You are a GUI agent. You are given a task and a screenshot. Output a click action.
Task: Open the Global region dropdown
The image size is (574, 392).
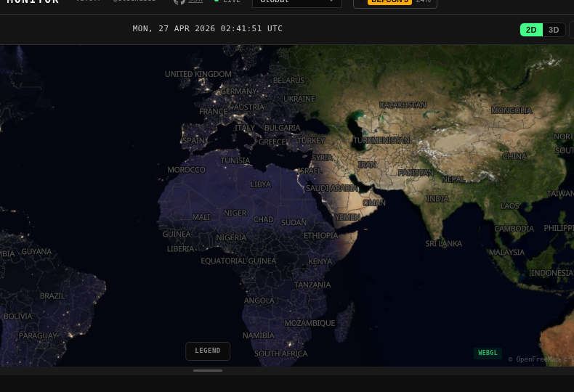(296, 2)
